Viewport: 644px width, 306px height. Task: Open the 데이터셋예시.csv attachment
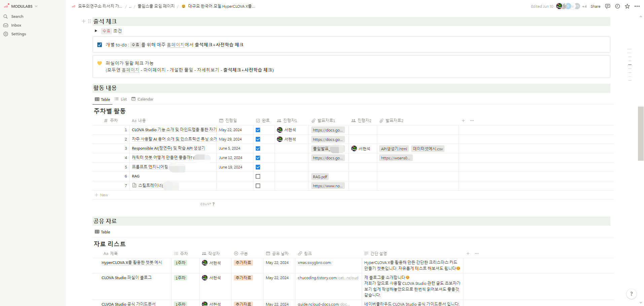pyautogui.click(x=428, y=149)
